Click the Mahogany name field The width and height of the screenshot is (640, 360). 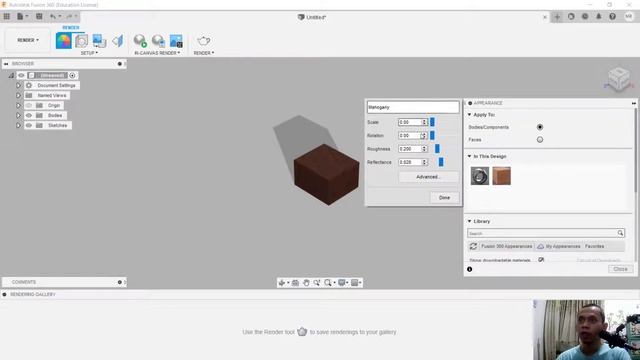pos(413,107)
